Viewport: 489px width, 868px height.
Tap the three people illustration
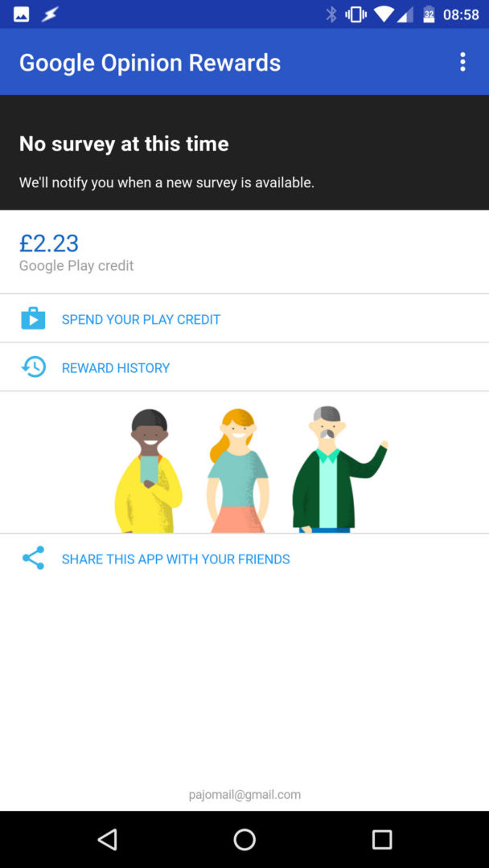point(251,469)
